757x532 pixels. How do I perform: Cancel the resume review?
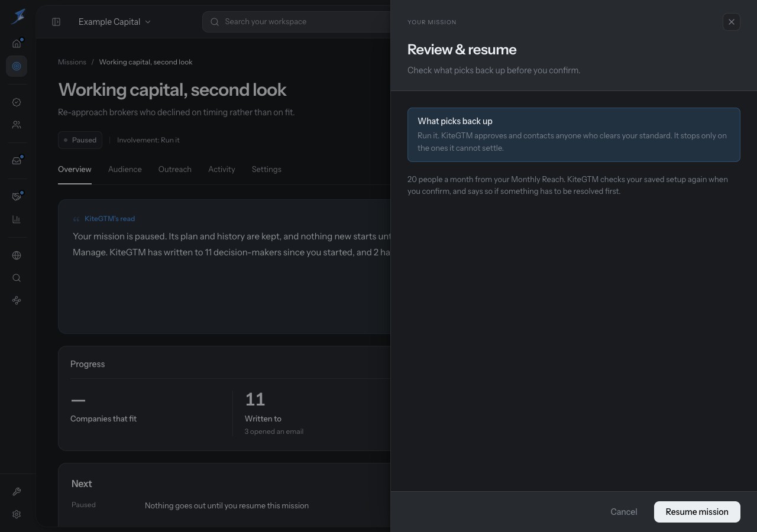click(x=624, y=512)
